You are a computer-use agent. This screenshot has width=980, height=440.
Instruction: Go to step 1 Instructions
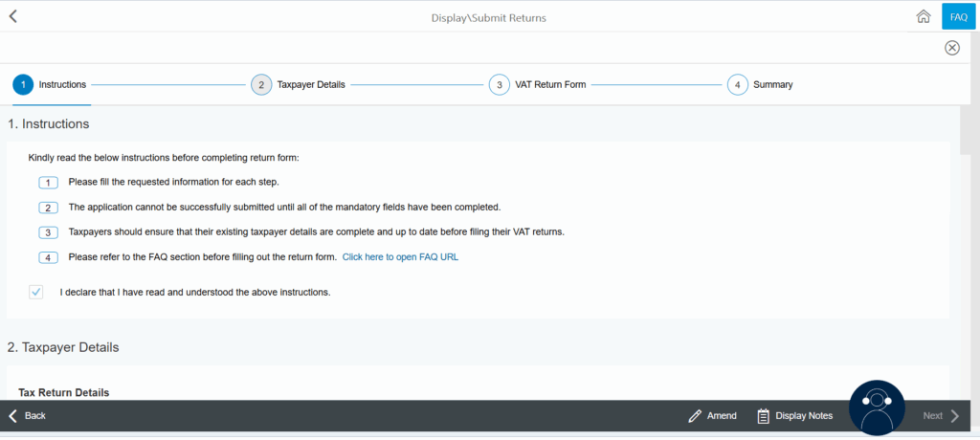click(x=50, y=84)
